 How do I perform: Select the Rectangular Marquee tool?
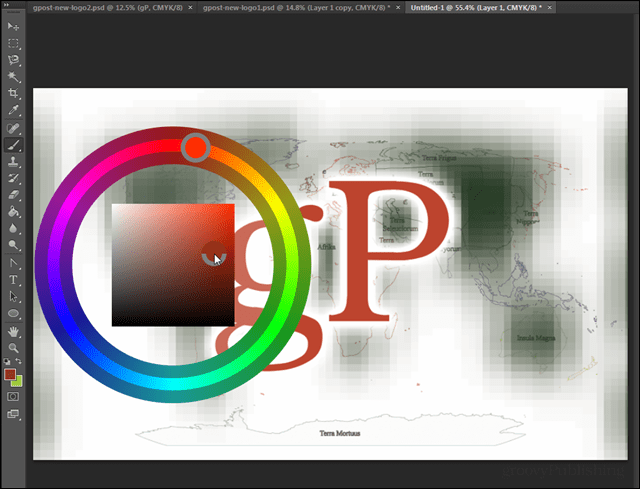(14, 43)
